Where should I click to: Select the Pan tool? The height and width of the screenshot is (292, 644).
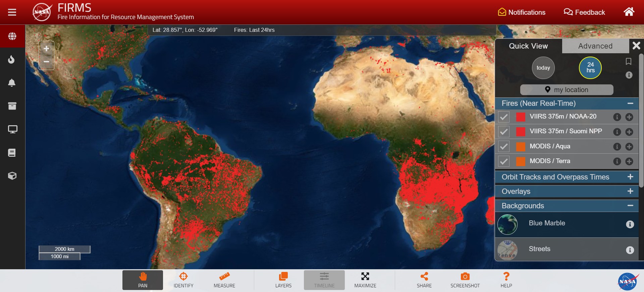coord(143,280)
